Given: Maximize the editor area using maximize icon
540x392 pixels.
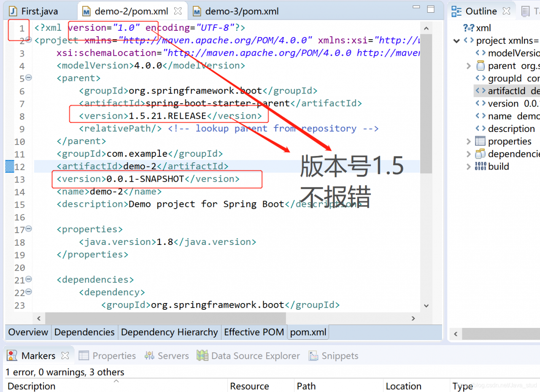Looking at the screenshot, I should [431, 9].
